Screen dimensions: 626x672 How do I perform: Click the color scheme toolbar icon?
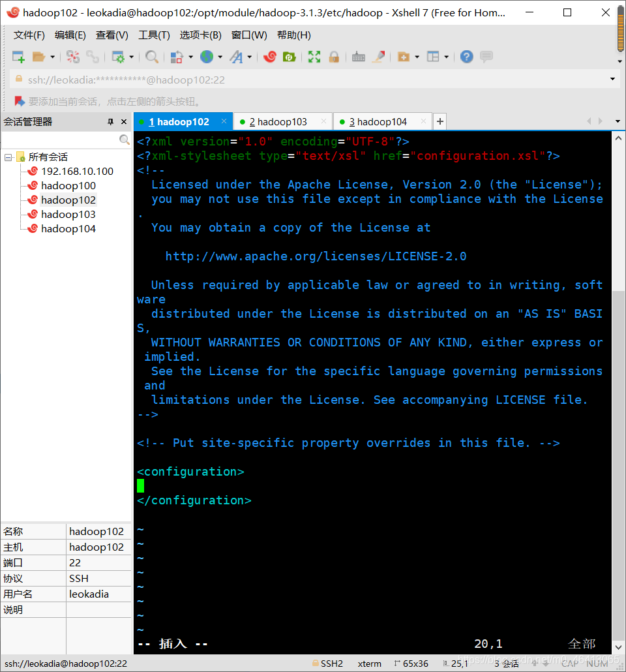pos(177,57)
